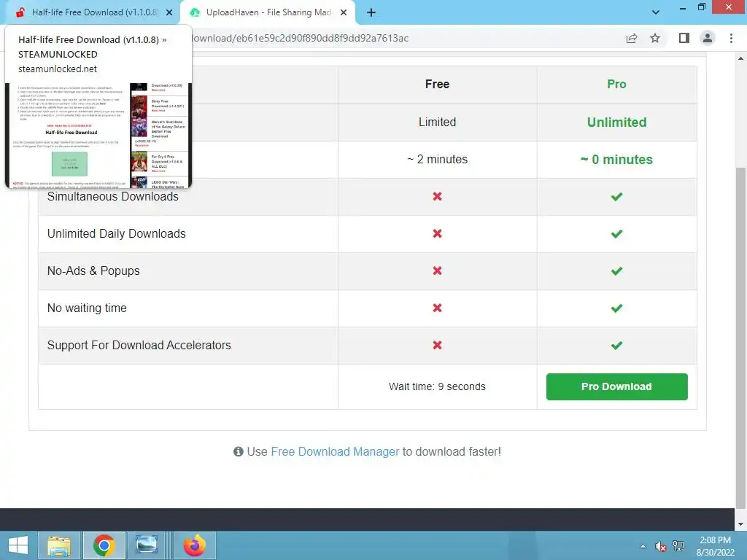Open the tab search dropdown chevron

(x=656, y=12)
